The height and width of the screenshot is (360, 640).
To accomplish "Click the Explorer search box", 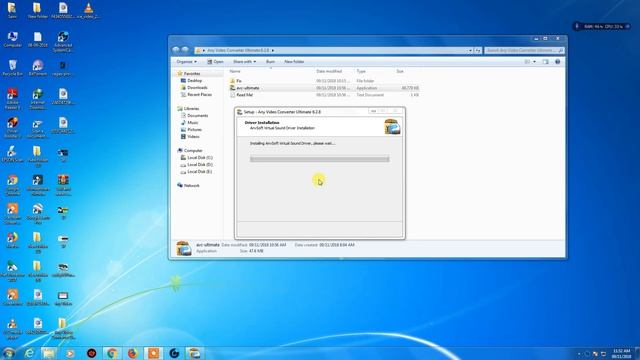I will tap(524, 50).
